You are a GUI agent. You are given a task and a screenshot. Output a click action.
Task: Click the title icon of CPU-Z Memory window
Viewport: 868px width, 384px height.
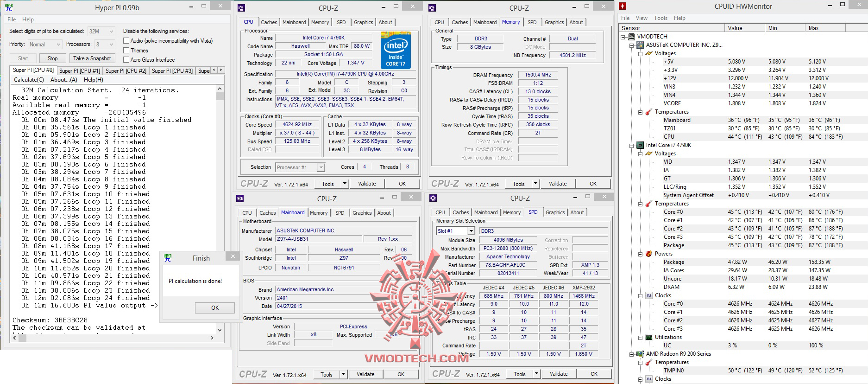pos(432,8)
